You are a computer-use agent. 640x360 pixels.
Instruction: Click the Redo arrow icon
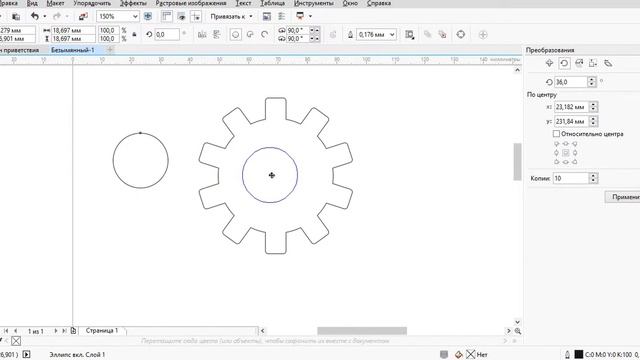point(57,16)
